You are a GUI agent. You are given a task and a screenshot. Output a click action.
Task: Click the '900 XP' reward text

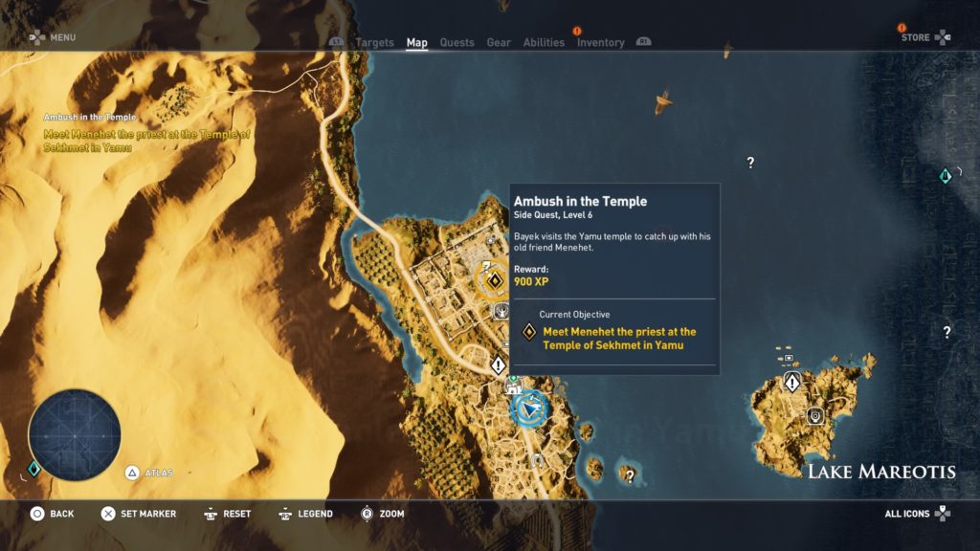(x=531, y=282)
